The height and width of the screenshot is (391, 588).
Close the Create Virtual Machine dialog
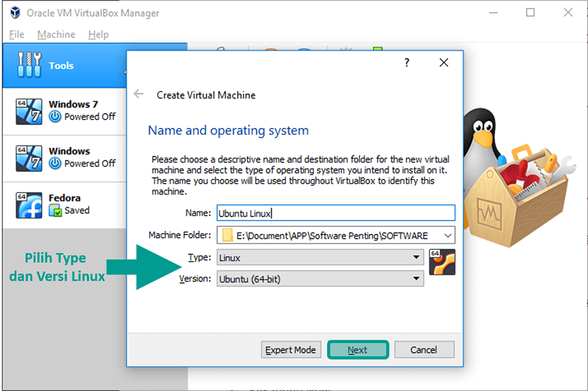pyautogui.click(x=444, y=62)
